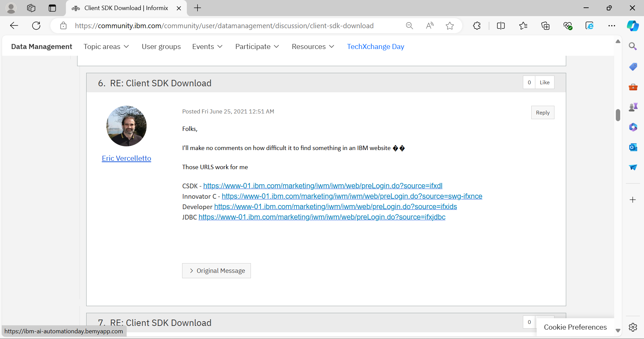Click the scrollbar down arrow
644x339 pixels.
(x=618, y=331)
